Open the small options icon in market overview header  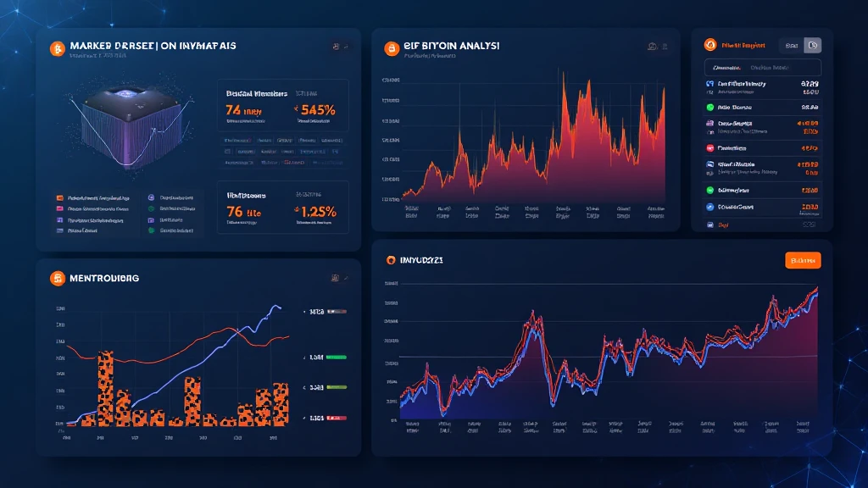[336, 47]
